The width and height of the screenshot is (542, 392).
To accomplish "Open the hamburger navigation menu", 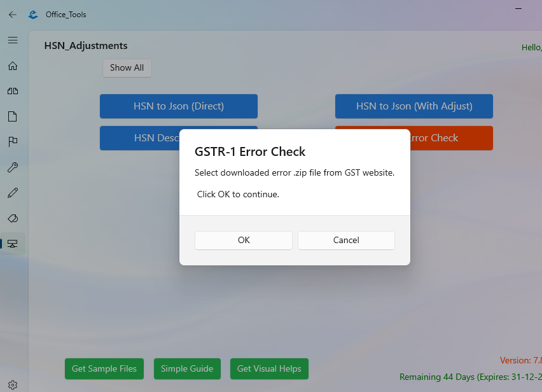I will click(x=12, y=40).
